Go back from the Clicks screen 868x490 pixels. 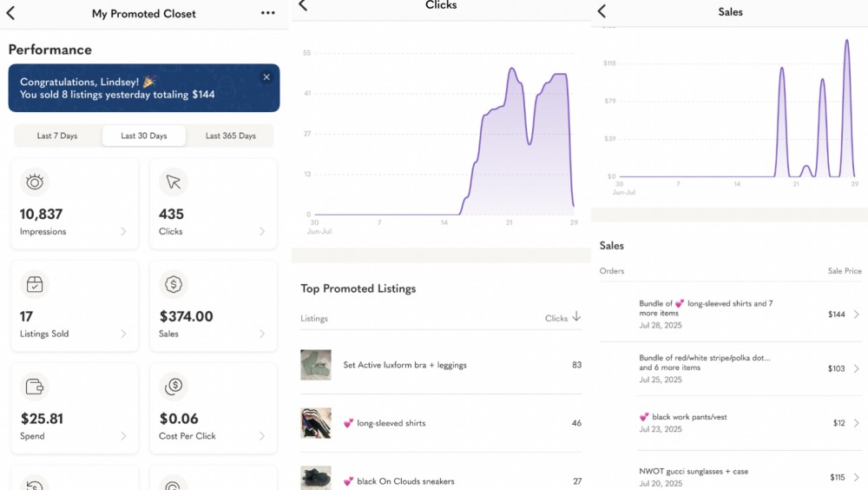point(303,5)
